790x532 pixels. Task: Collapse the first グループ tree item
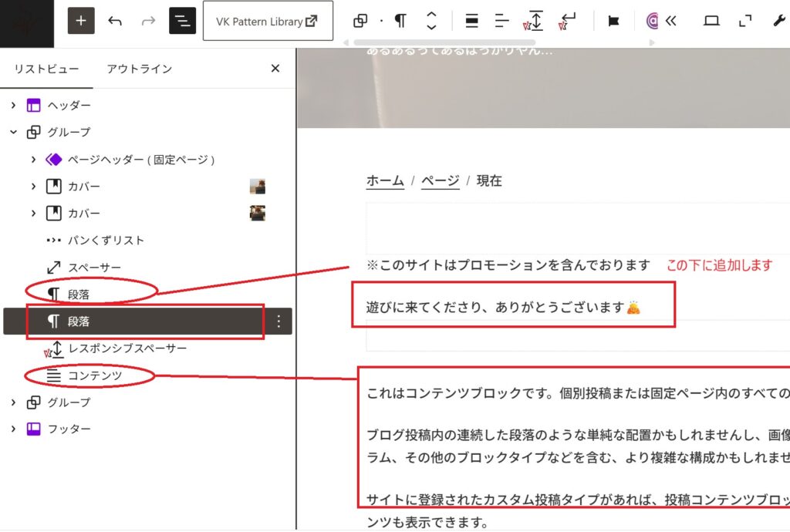click(x=14, y=132)
